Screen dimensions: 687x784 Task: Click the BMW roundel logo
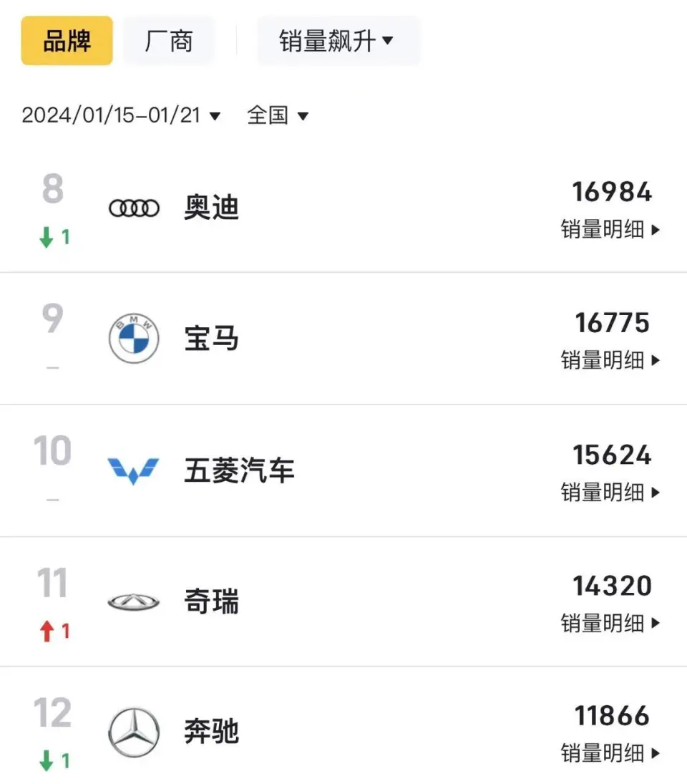134,339
